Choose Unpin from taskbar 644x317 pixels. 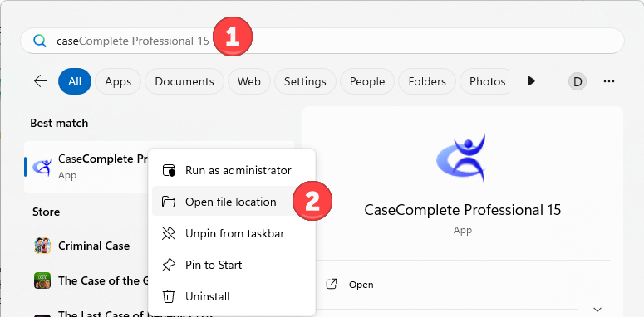point(232,233)
